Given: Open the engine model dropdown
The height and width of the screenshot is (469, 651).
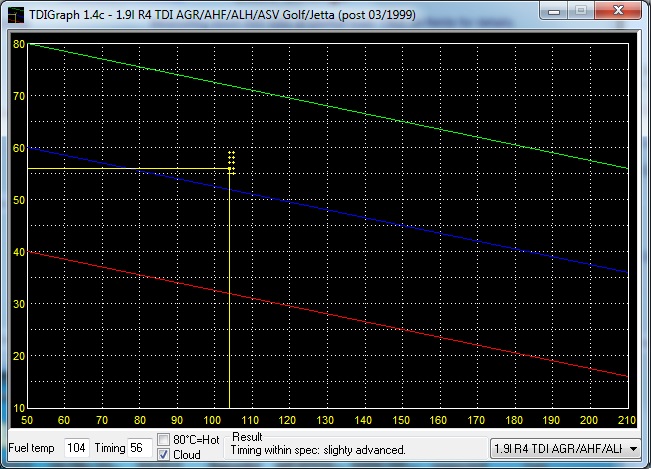Looking at the screenshot, I should [x=565, y=448].
